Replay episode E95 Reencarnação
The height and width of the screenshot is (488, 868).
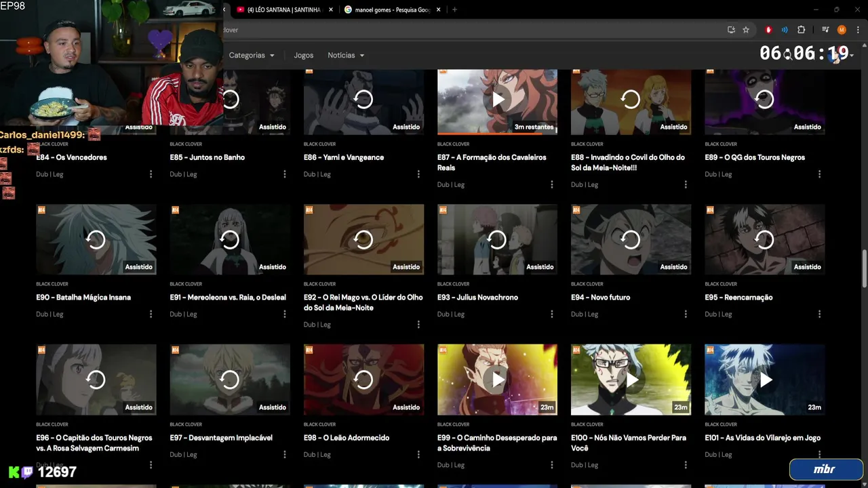[764, 240]
